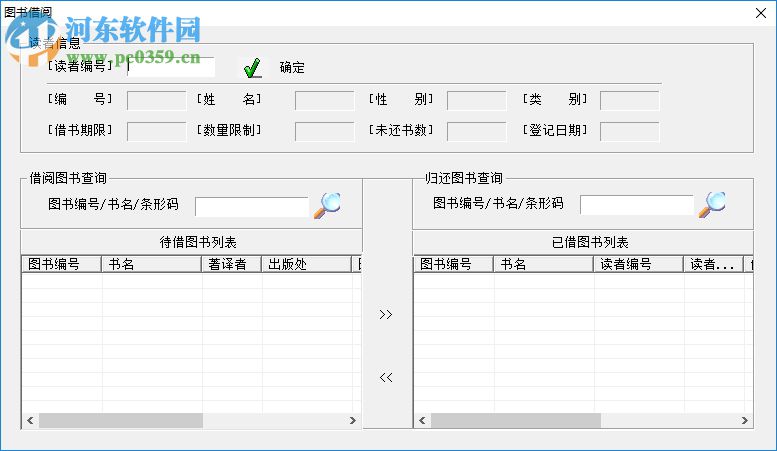
Task: Click the 编号 read-only field
Action: 157,101
